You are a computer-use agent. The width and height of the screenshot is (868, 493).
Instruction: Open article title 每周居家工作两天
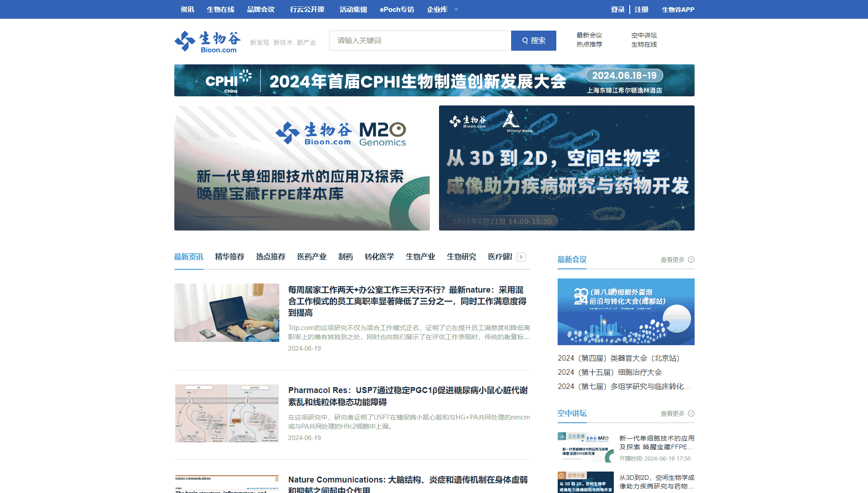pyautogui.click(x=407, y=301)
